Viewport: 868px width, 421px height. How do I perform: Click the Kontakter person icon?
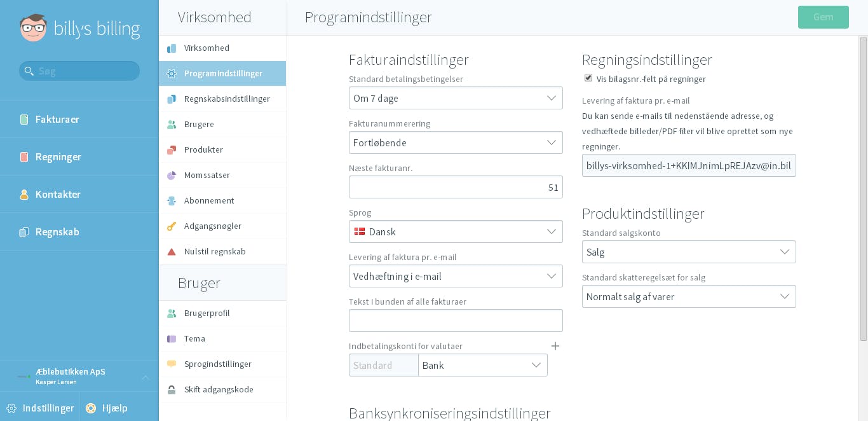[x=24, y=195]
